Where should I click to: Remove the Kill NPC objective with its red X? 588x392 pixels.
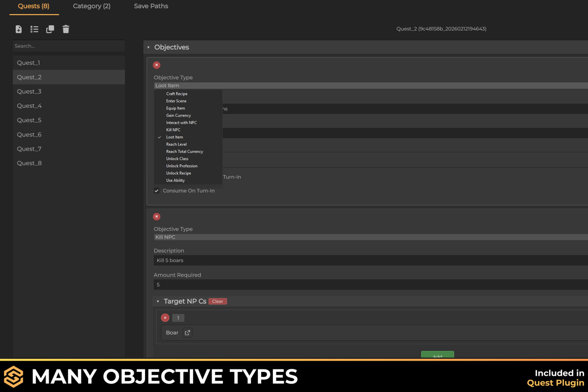(156, 216)
